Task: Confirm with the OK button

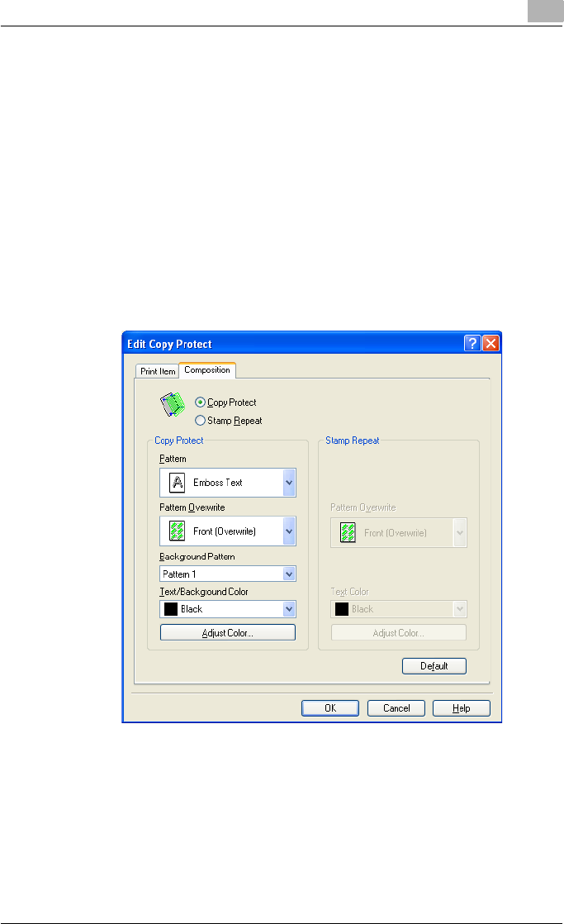Action: tap(330, 708)
